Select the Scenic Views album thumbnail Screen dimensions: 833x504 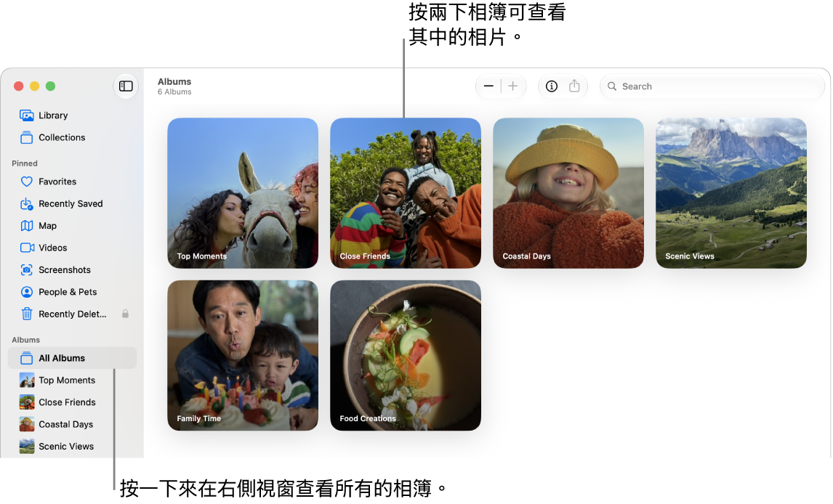tap(731, 193)
